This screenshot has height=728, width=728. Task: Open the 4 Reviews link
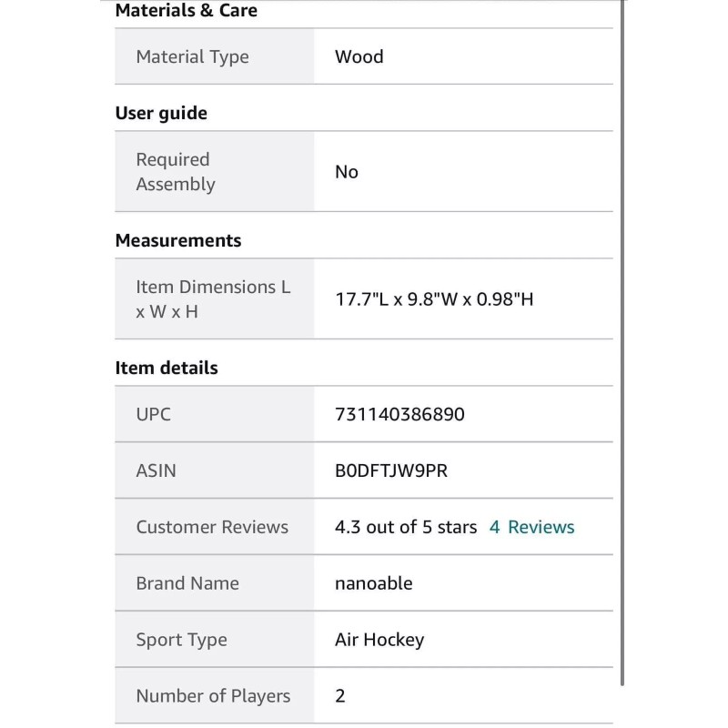532,527
